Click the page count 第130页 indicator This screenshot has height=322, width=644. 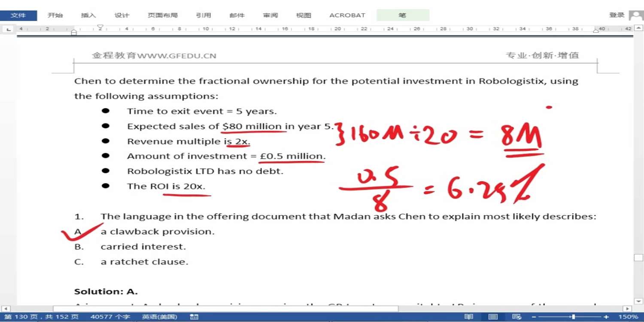(41, 317)
